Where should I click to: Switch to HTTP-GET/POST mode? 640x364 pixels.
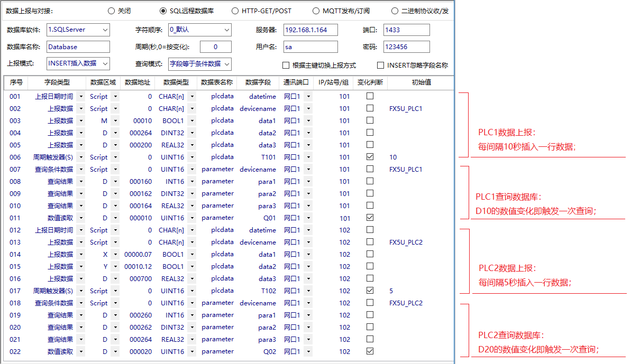coord(235,11)
